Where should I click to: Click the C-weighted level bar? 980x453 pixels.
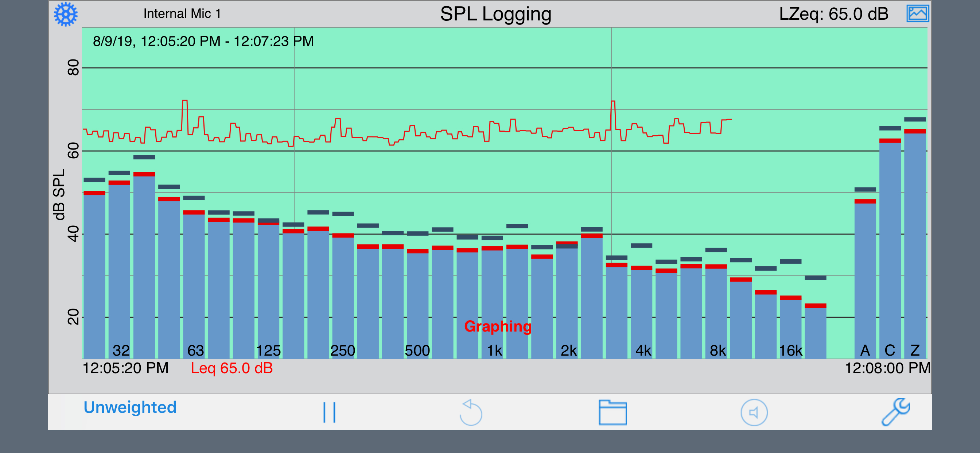(890, 249)
